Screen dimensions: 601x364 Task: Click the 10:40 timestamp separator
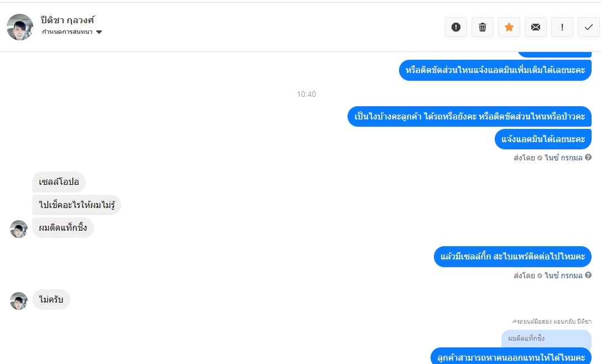306,94
